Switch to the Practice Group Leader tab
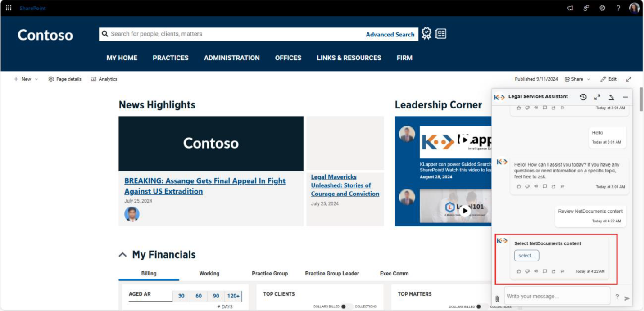Image resolution: width=644 pixels, height=311 pixels. click(332, 273)
